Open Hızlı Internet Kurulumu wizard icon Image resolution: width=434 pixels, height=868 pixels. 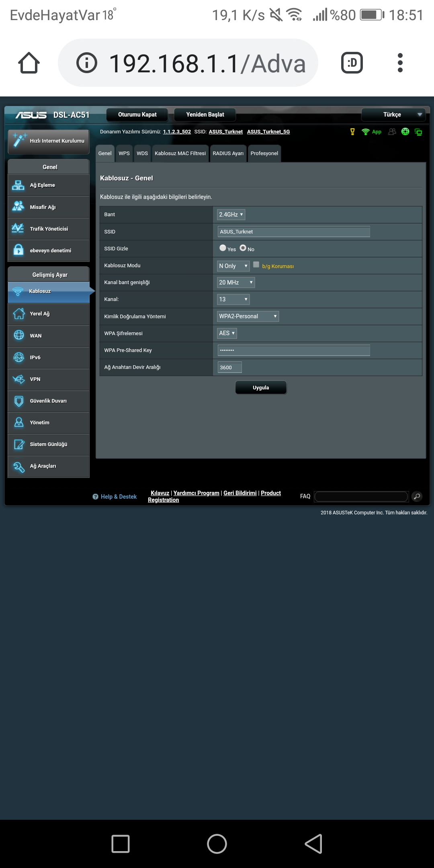19,140
